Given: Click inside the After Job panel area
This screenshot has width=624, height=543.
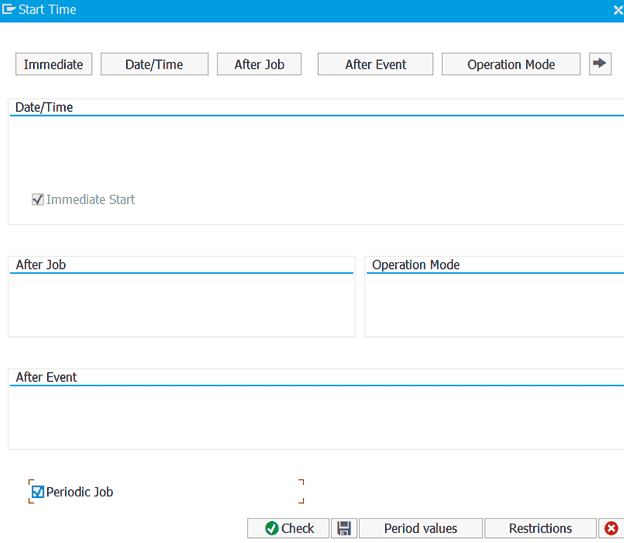Looking at the screenshot, I should click(181, 305).
